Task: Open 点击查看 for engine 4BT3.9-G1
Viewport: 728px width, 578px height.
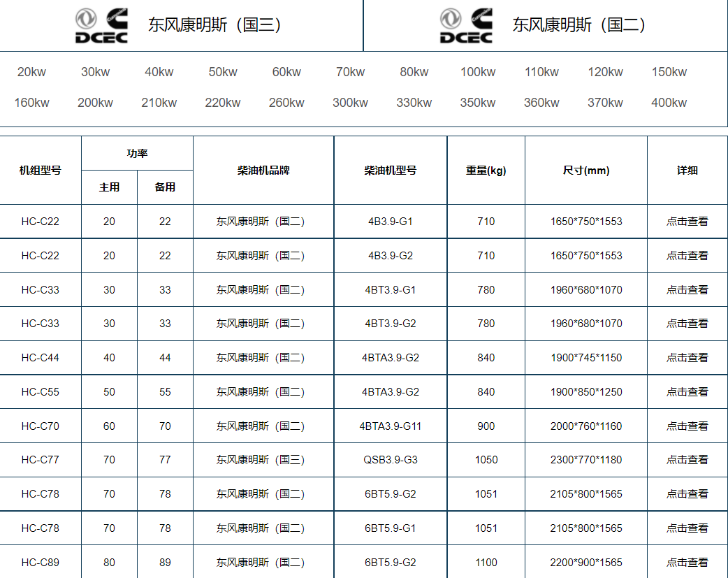Action: tap(687, 290)
